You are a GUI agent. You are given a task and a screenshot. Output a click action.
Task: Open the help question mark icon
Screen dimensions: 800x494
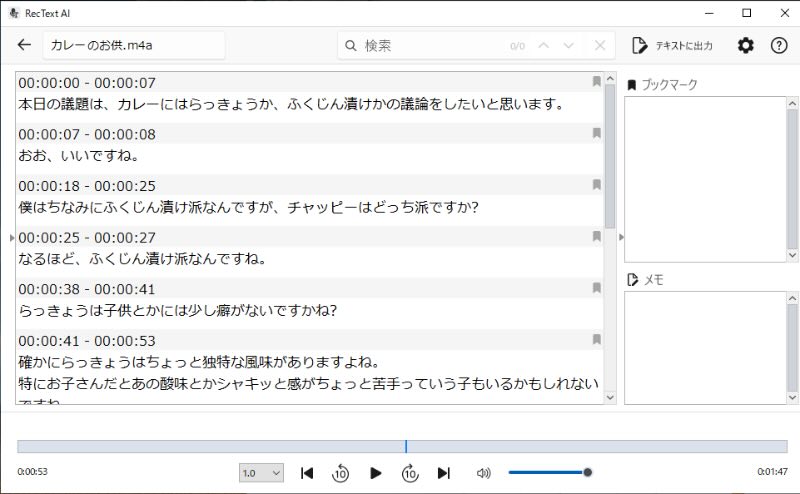point(779,46)
